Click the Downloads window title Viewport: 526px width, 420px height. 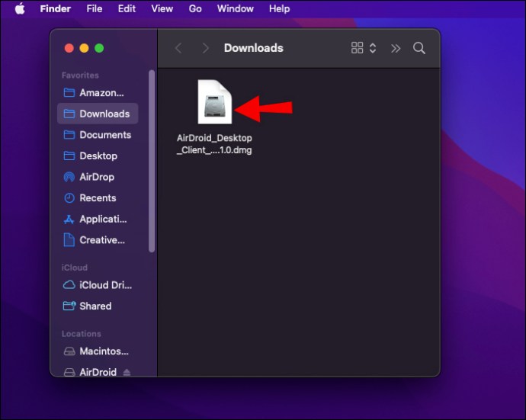click(x=254, y=48)
